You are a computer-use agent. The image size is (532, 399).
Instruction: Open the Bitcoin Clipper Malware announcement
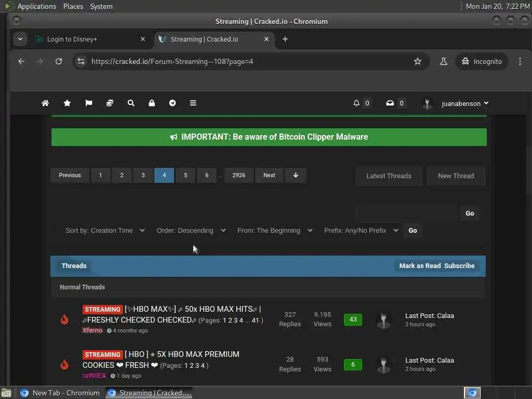point(269,137)
